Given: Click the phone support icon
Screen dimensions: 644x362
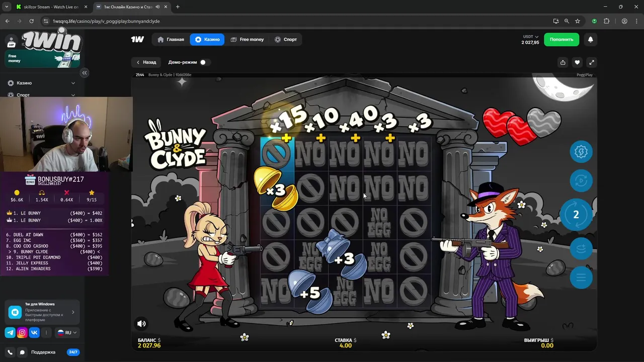Looking at the screenshot, I should click(10, 352).
